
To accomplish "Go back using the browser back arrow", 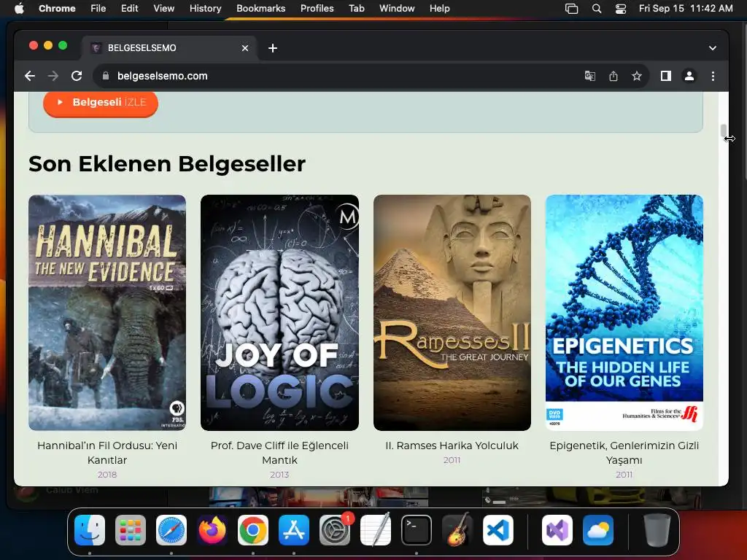I will click(x=29, y=76).
